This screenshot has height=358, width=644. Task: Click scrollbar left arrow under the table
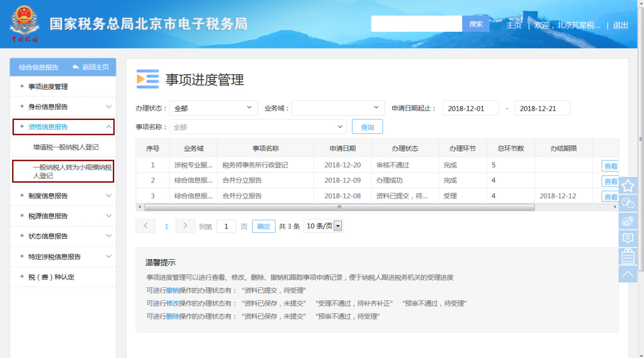click(140, 207)
